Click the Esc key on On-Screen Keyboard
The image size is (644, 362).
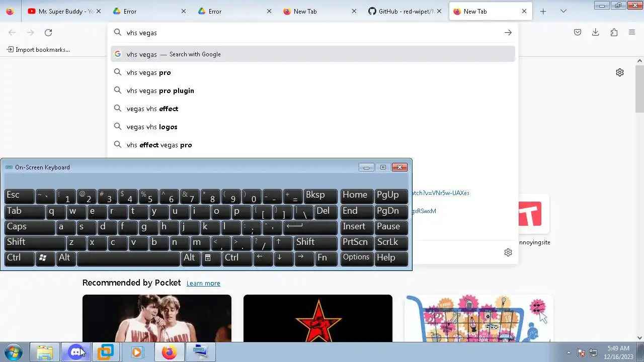pyautogui.click(x=19, y=196)
